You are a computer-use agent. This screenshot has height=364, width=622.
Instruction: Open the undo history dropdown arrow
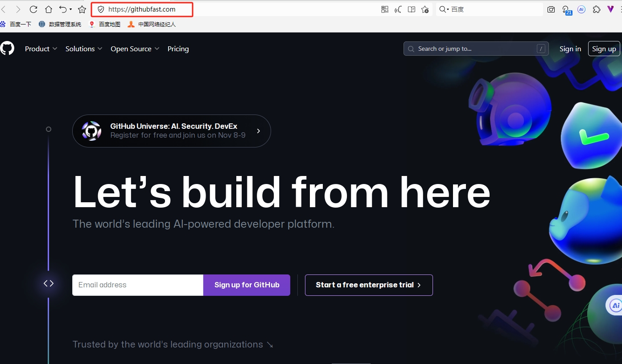pos(71,10)
